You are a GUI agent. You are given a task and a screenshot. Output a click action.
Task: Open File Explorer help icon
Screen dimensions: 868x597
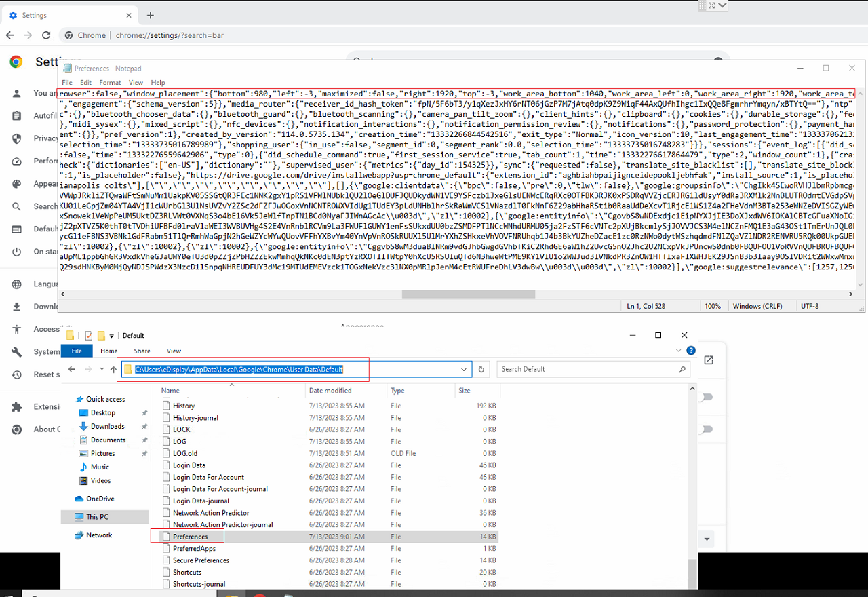pos(691,351)
